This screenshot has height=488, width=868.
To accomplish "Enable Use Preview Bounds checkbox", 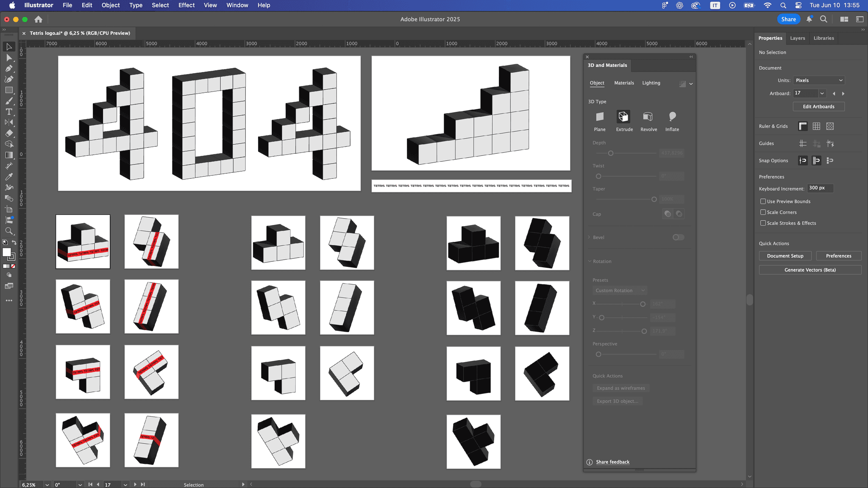I will [x=763, y=202].
